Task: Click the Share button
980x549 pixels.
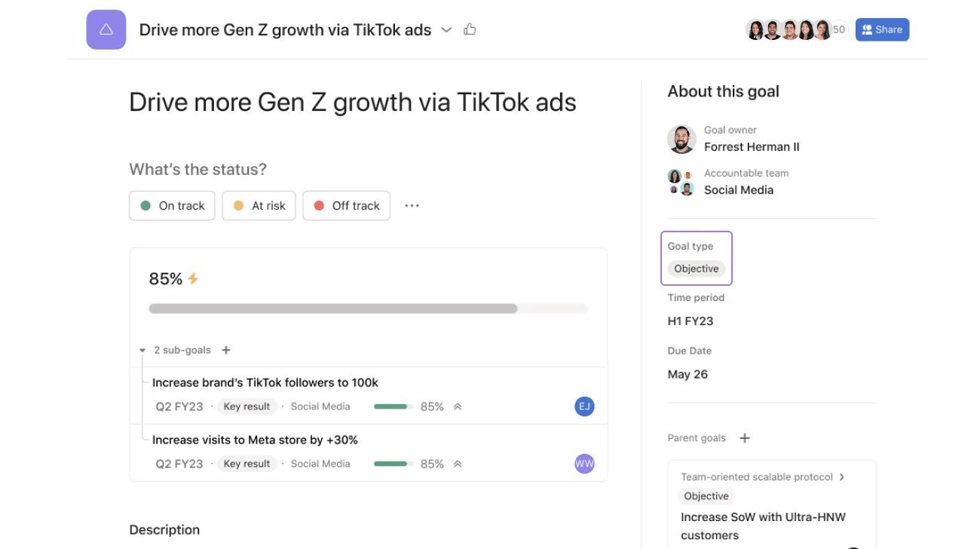Action: coord(882,29)
